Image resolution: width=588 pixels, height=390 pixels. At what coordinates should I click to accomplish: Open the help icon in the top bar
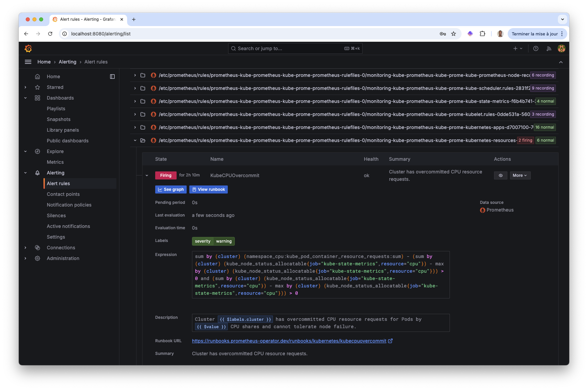(x=536, y=48)
